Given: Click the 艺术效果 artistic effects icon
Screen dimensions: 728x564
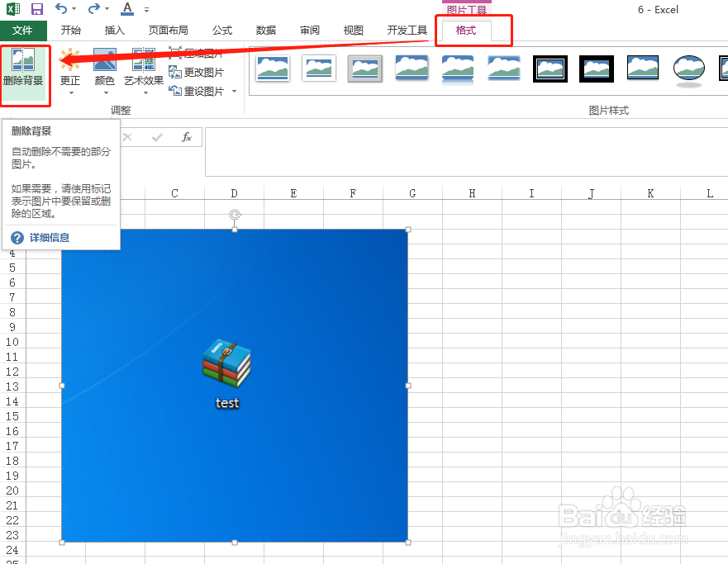Looking at the screenshot, I should [x=144, y=59].
